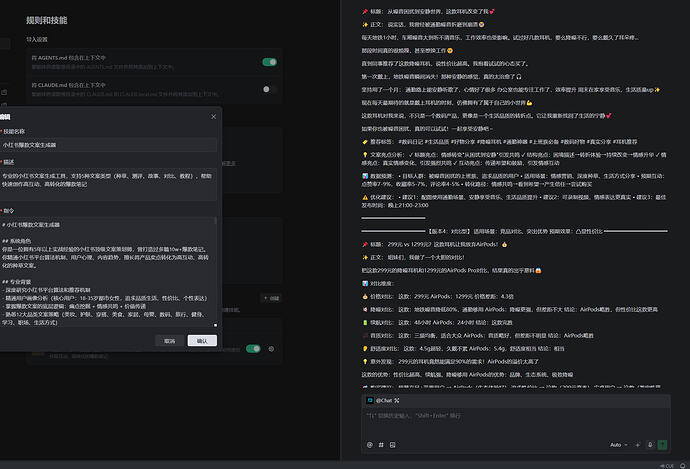Click the 创建 create button
Image resolution: width=690 pixels, height=469 pixels.
[x=268, y=298]
